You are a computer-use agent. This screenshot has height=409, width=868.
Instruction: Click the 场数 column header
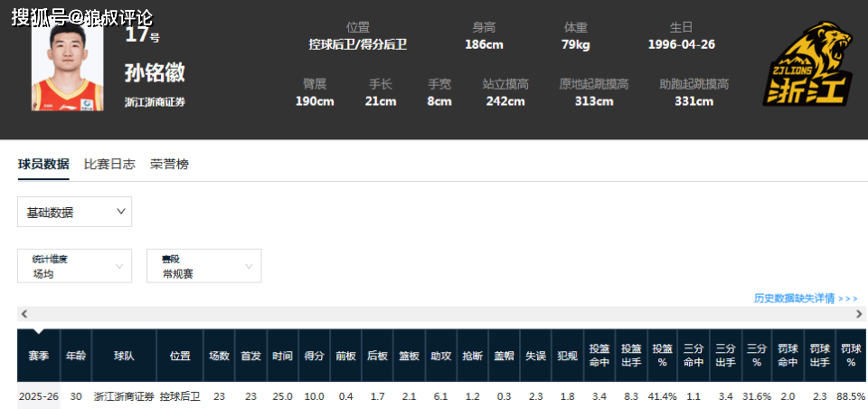[219, 356]
